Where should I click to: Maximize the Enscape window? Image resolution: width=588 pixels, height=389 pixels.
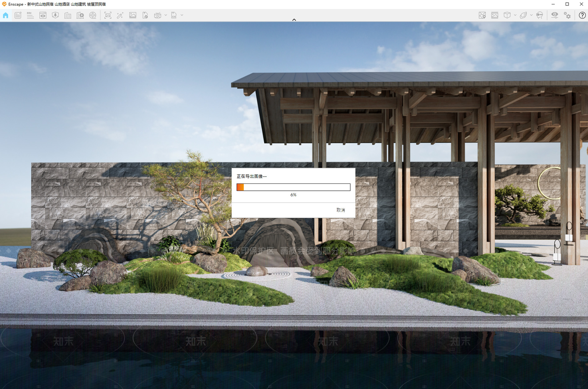coord(567,4)
